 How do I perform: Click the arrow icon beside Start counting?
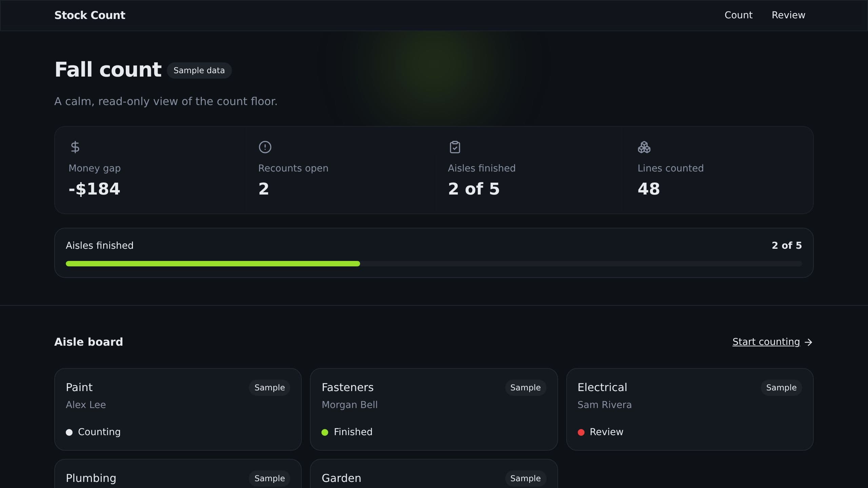click(x=808, y=342)
